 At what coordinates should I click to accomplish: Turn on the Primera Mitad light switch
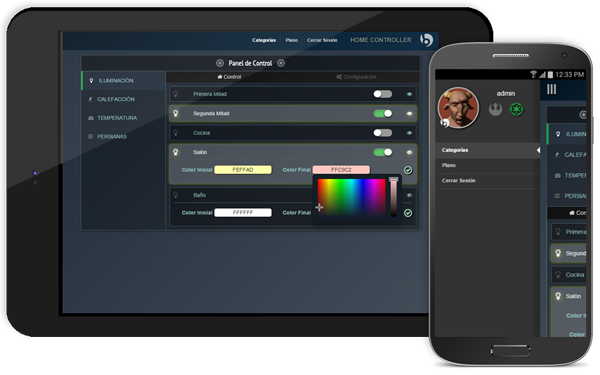pos(383,94)
